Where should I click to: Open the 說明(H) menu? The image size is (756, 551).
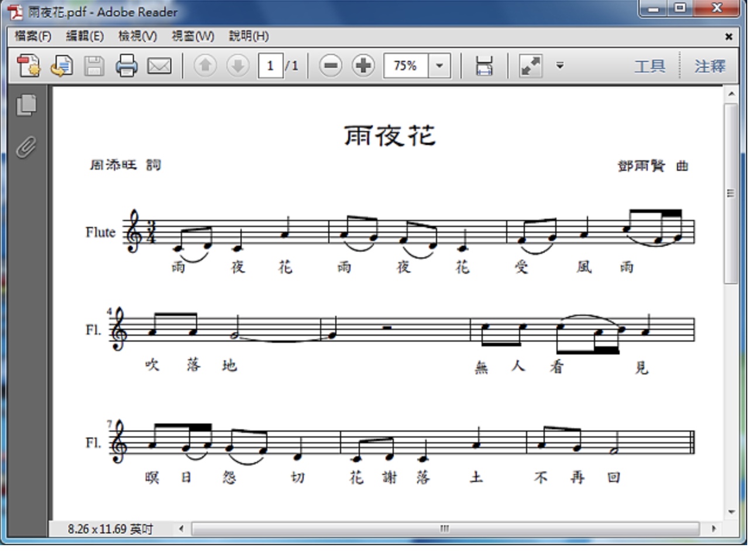pyautogui.click(x=249, y=36)
